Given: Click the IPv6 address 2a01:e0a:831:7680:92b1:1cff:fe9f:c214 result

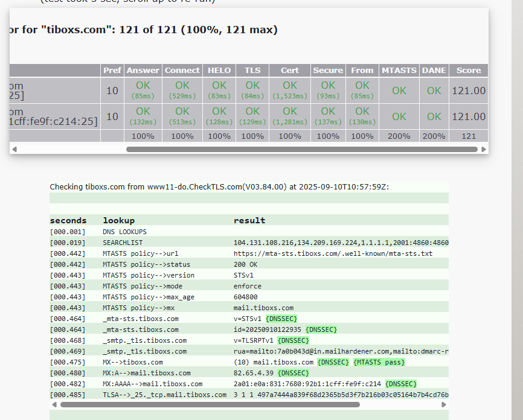Looking at the screenshot, I should (x=307, y=384).
